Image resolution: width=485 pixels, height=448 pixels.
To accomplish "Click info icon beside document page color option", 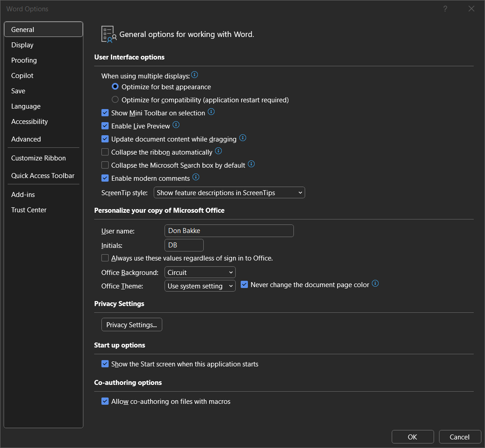I will pyautogui.click(x=375, y=284).
